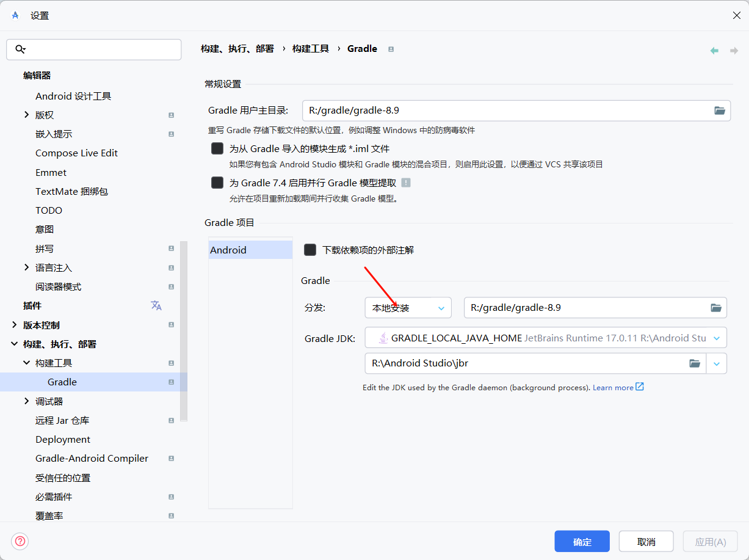This screenshot has width=749, height=560.
Task: Open the Learn more link
Action: [x=613, y=387]
